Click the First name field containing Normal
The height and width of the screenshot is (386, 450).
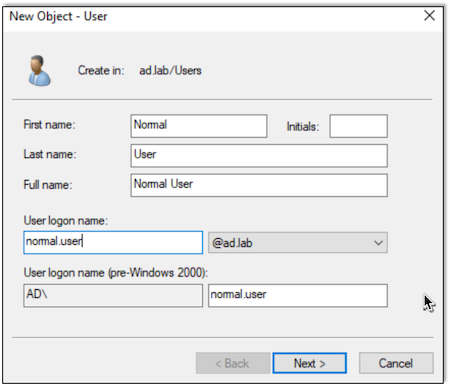[199, 126]
